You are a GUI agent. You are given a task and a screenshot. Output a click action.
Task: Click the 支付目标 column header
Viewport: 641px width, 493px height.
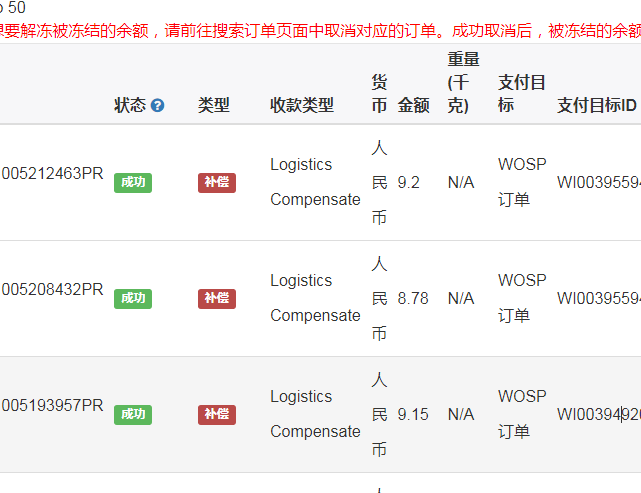click(x=522, y=94)
